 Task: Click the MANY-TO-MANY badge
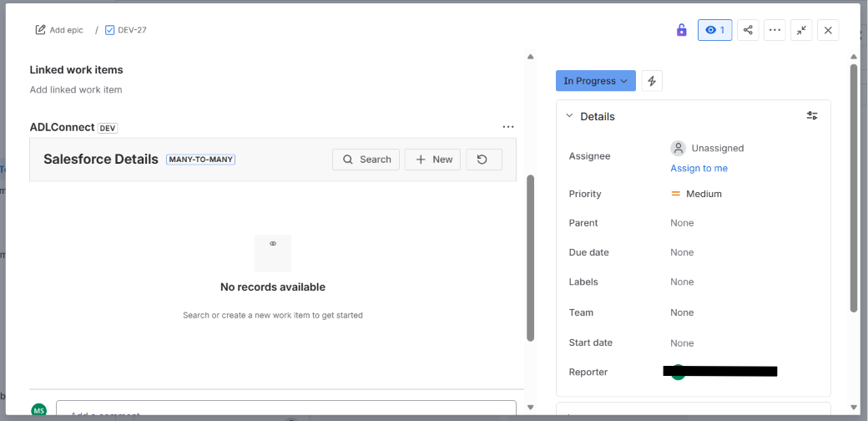[x=201, y=160]
